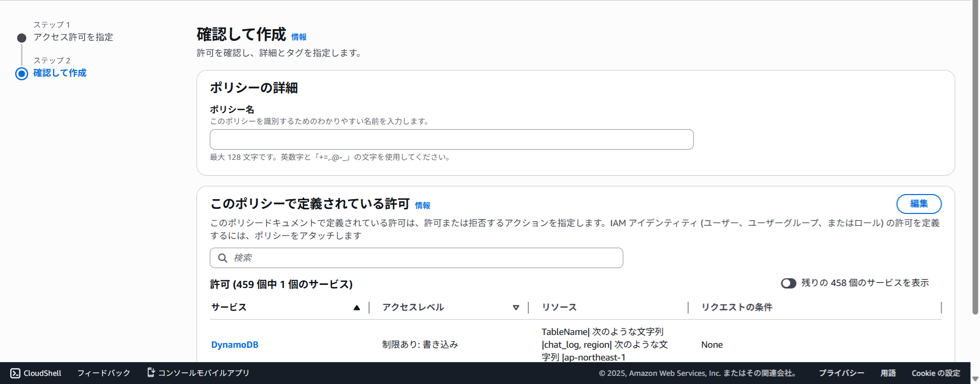
Task: Click the magnifier icon in search box
Action: coord(223,258)
